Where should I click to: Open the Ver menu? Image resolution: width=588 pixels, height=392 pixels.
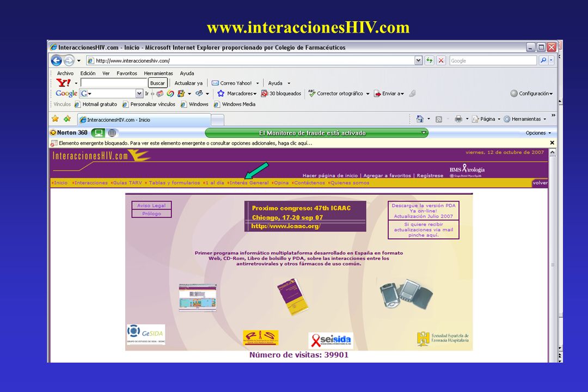[x=106, y=73]
